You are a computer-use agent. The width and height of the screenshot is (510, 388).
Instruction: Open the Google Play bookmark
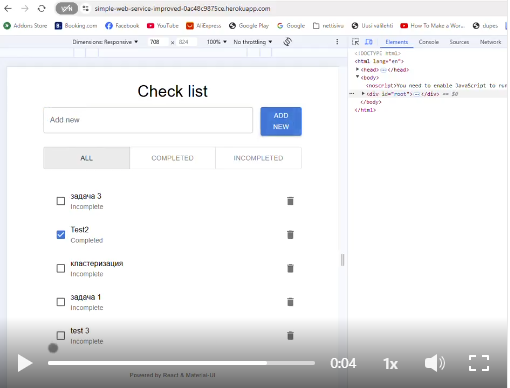[249, 26]
